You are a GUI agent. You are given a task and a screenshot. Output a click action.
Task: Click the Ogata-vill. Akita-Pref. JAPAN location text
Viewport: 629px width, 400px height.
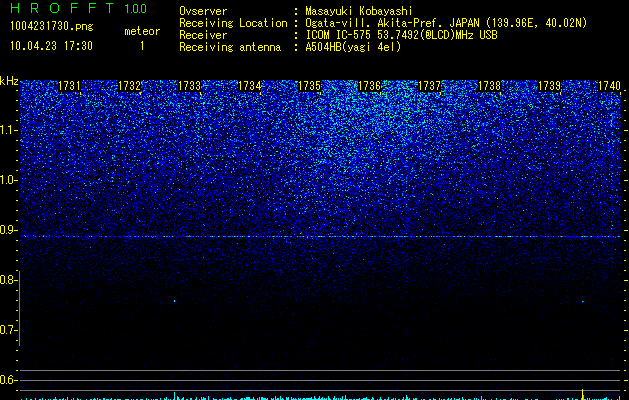(x=446, y=23)
